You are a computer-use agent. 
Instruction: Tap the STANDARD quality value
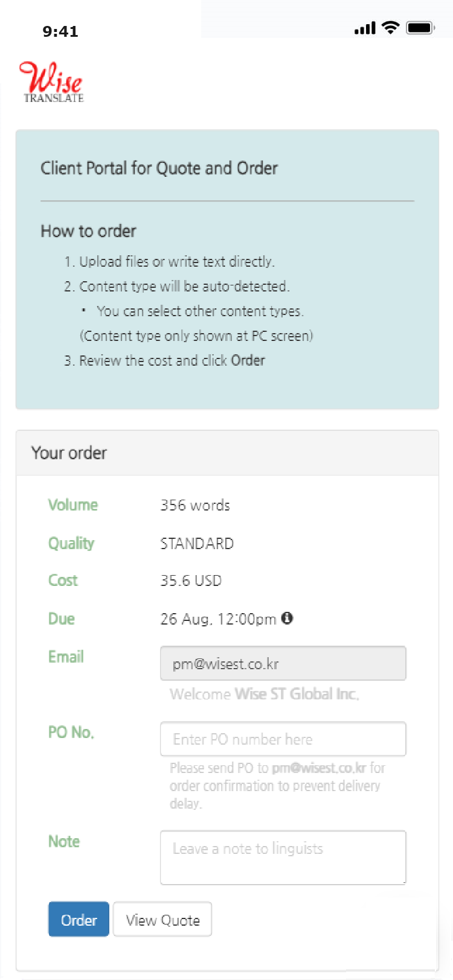coord(197,544)
